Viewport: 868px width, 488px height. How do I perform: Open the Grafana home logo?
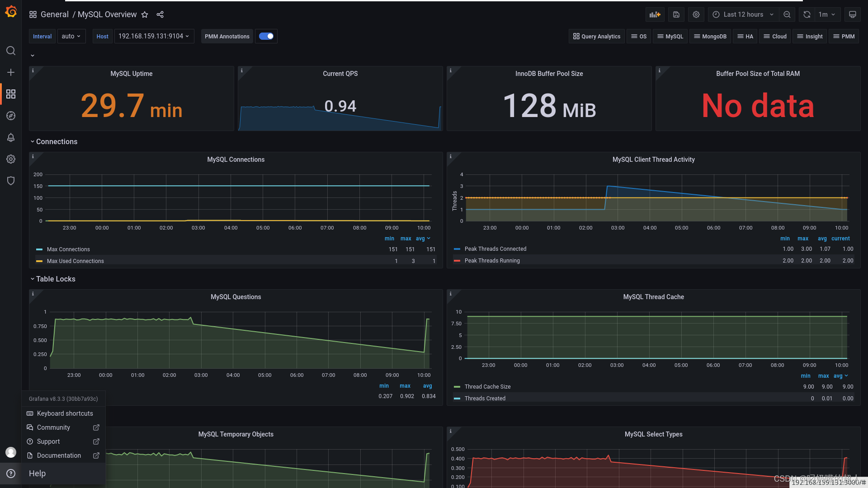tap(11, 12)
